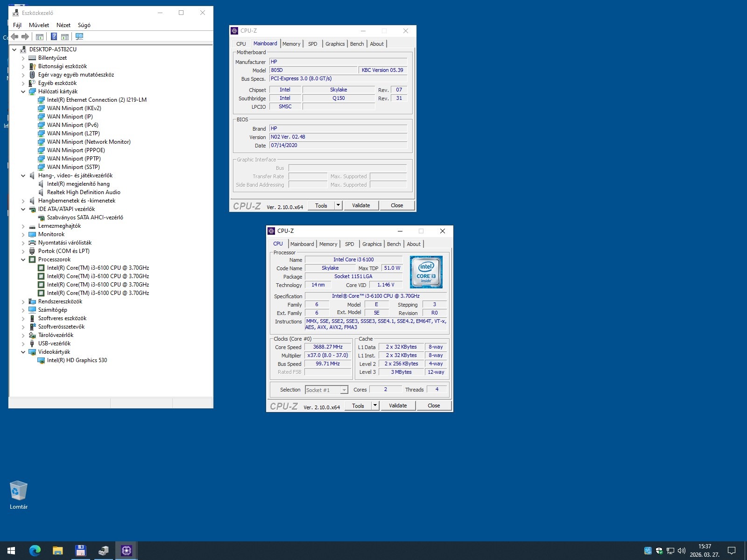Screen dimensions: 747x560
Task: Click the Validate button in Mainboard window
Action: point(361,205)
